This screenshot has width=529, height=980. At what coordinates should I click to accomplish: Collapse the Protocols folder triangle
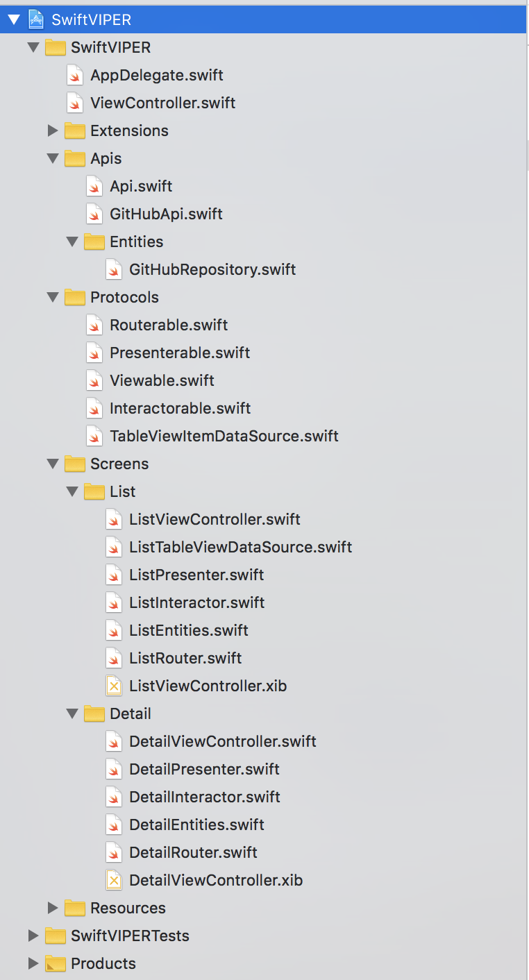(52, 298)
